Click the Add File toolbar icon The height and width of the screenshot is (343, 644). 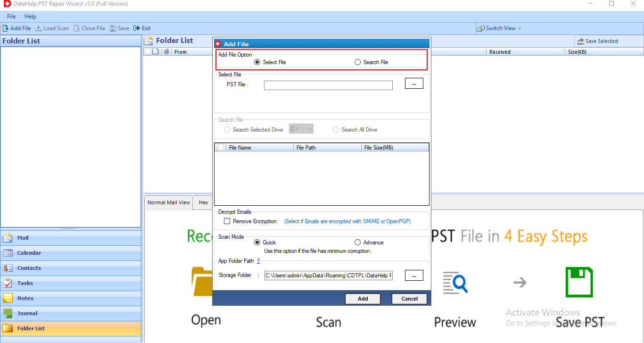[6, 28]
